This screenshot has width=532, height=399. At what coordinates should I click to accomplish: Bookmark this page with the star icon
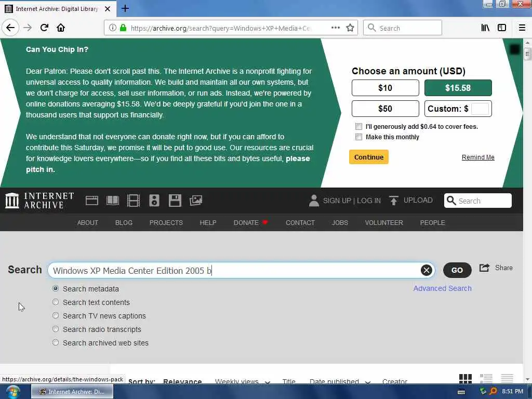(x=350, y=28)
